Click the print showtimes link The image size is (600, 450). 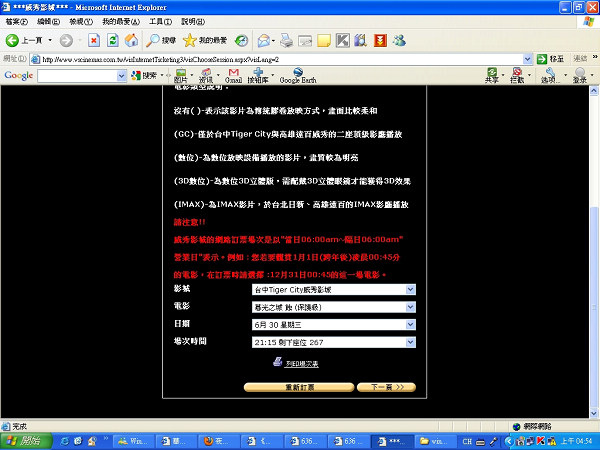pos(301,364)
